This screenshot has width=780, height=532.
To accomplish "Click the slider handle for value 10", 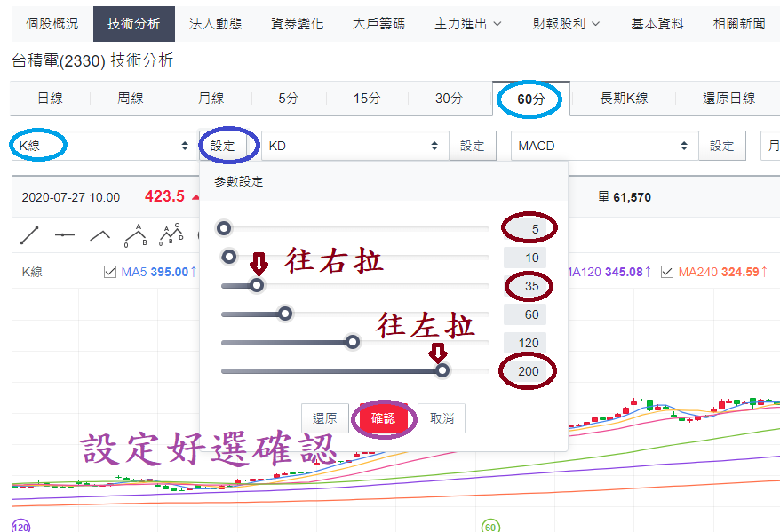I will point(229,257).
